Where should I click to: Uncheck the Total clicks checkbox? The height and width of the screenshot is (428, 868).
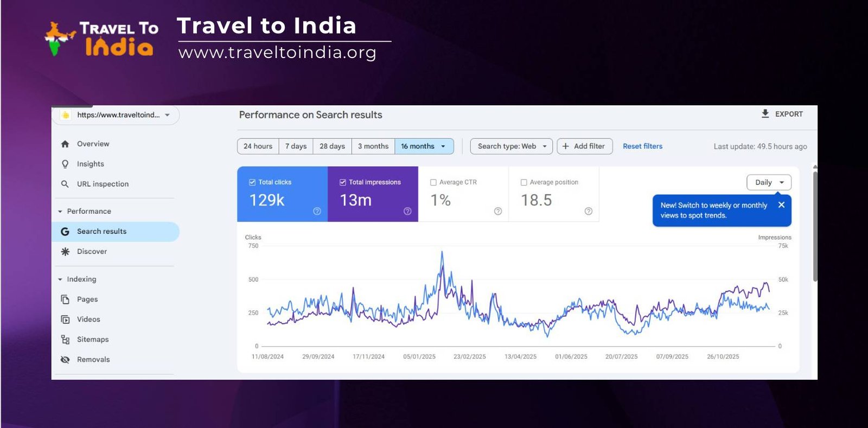(252, 182)
